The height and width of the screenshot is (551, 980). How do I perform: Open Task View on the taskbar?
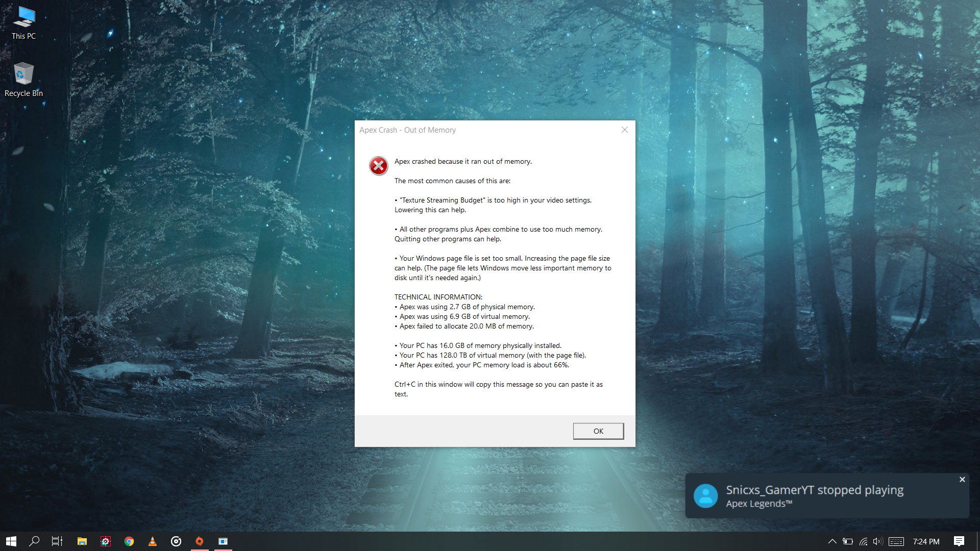click(57, 541)
